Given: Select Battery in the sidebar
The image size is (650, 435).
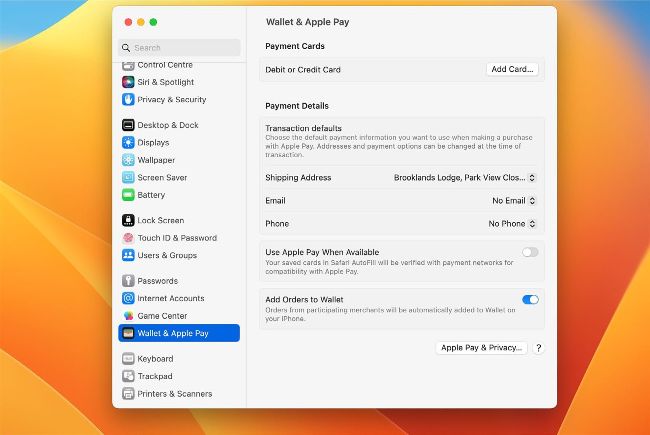Looking at the screenshot, I should coord(151,194).
